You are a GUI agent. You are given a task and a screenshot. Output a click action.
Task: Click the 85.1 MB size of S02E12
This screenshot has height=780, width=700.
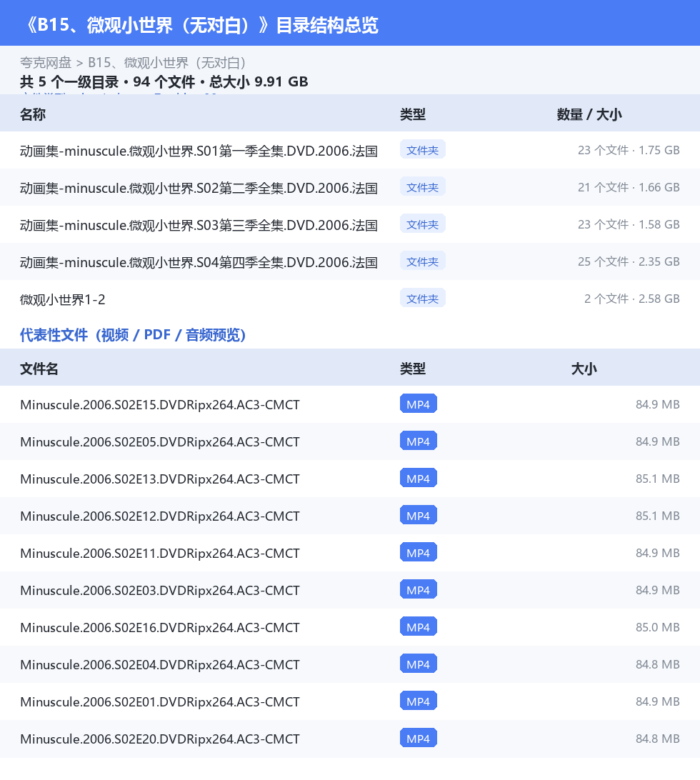657,516
